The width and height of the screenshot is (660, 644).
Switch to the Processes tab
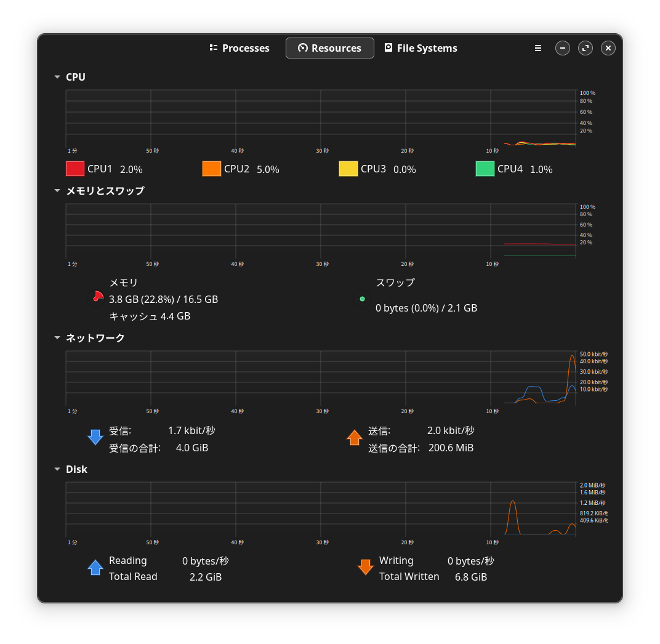tap(239, 48)
